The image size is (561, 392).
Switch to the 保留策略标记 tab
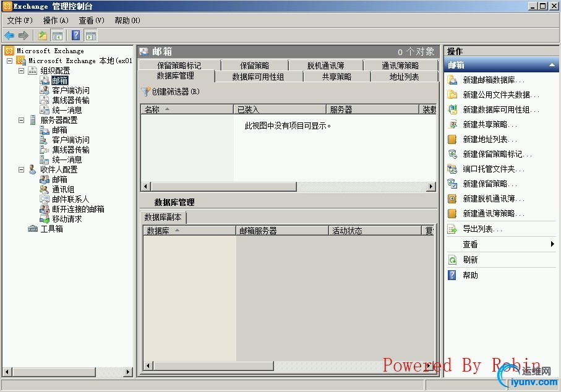[x=179, y=66]
